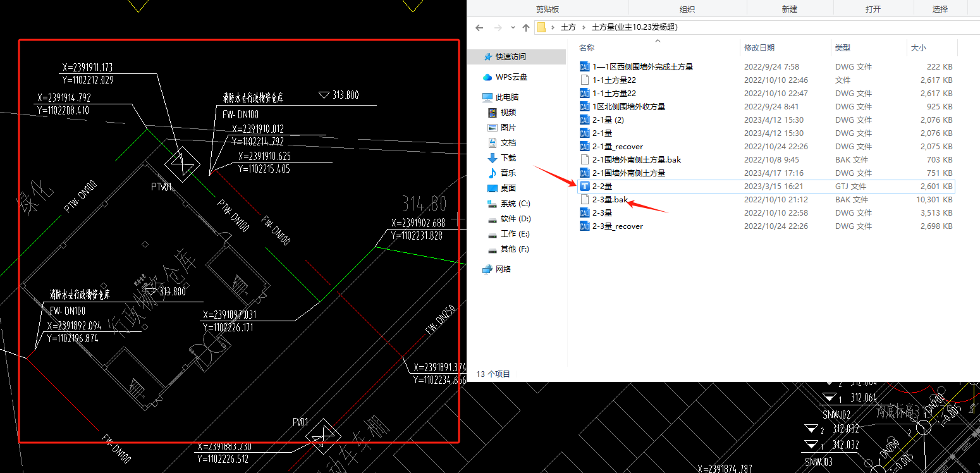Click CAD icon of 2-3量_recover
This screenshot has height=473, width=980.
[x=585, y=226]
